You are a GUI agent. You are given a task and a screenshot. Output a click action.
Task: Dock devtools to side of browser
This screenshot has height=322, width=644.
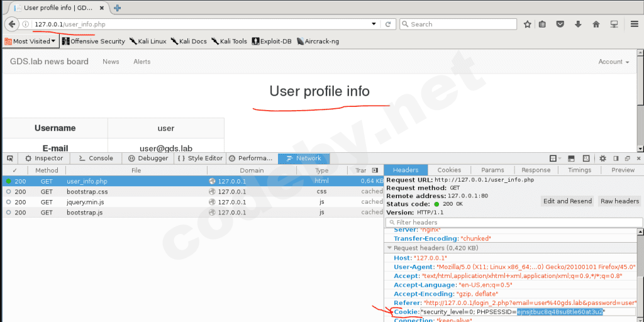616,158
